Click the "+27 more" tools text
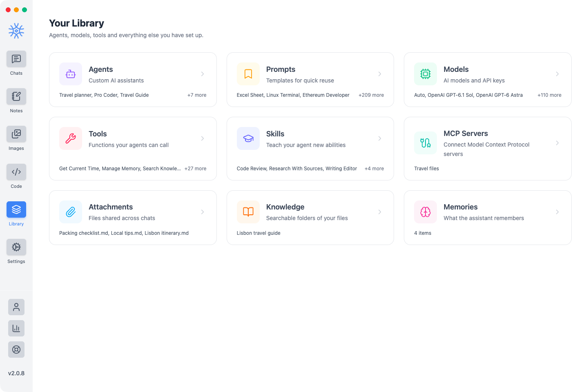Viewport: 588px width, 392px height. 195,169
